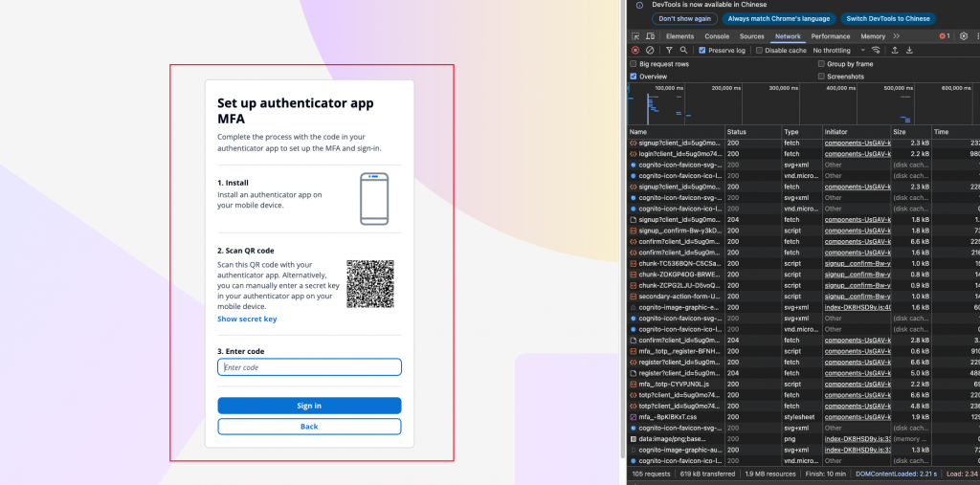Click the red error count badge
Image resolution: width=980 pixels, height=485 pixels.
945,36
